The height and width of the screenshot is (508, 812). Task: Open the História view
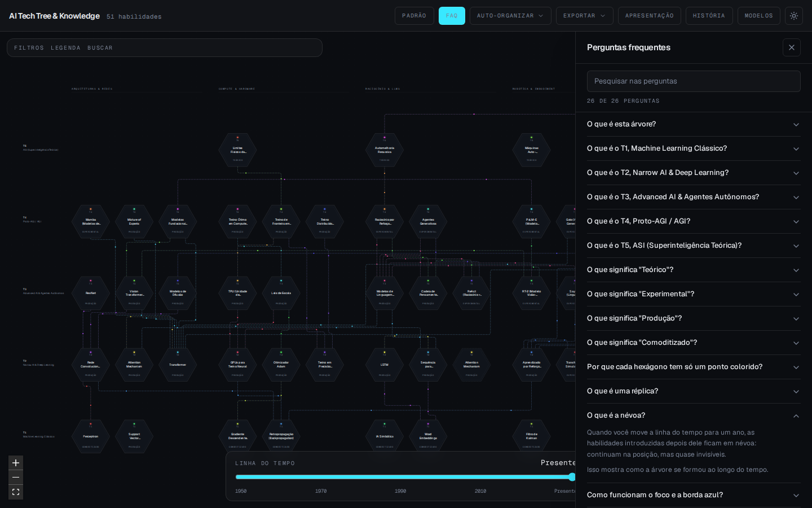(709, 16)
